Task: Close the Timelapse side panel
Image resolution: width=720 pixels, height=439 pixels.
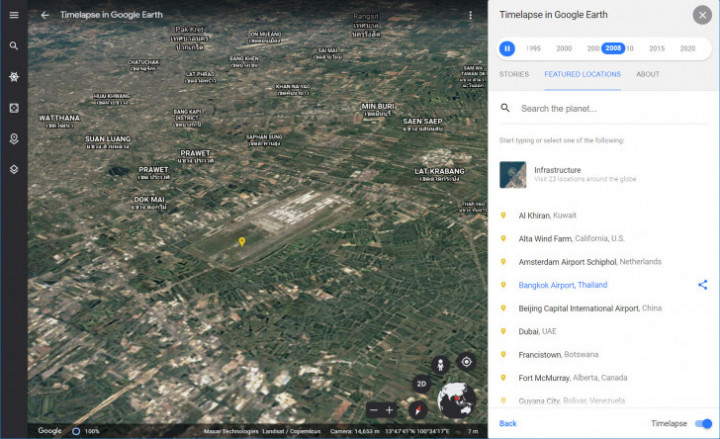Action: coord(702,15)
